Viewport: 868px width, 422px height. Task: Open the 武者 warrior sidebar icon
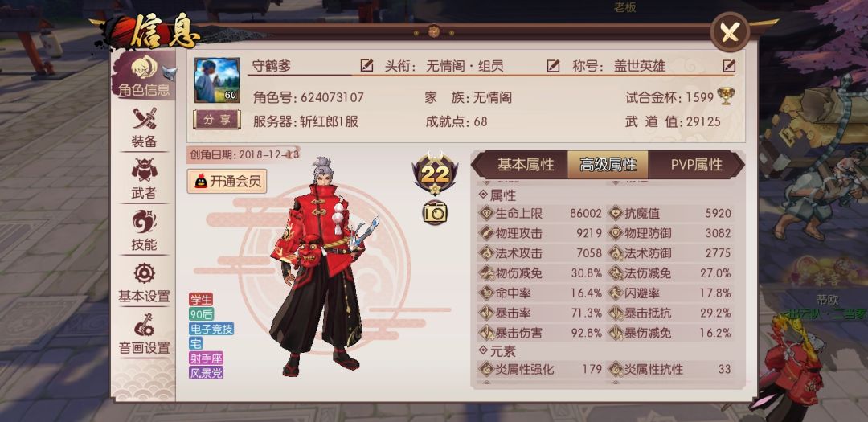click(145, 178)
